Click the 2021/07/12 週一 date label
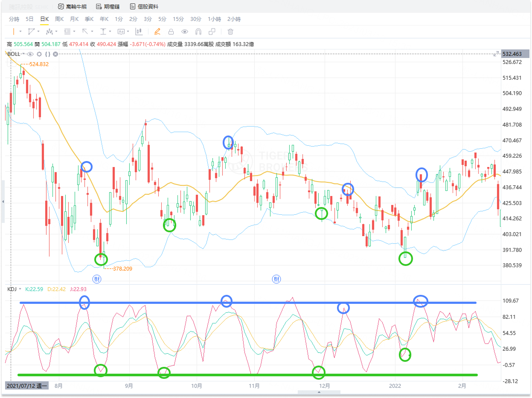Image resolution: width=532 pixels, height=398 pixels. point(27,386)
